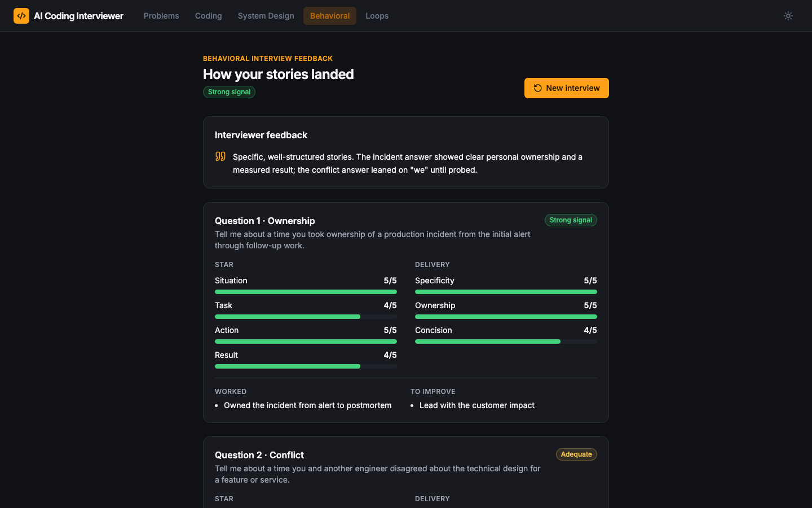Switch to the Coding tab
The image size is (812, 508).
tap(209, 16)
